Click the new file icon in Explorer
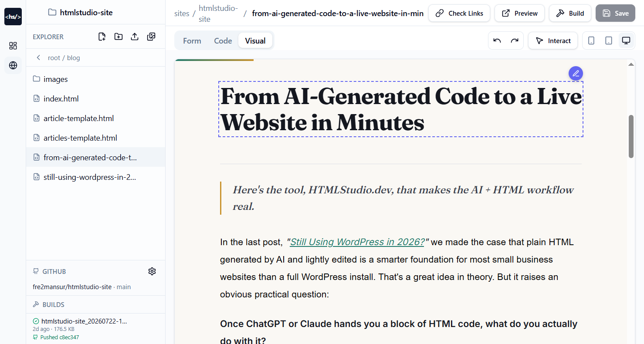 pyautogui.click(x=102, y=37)
